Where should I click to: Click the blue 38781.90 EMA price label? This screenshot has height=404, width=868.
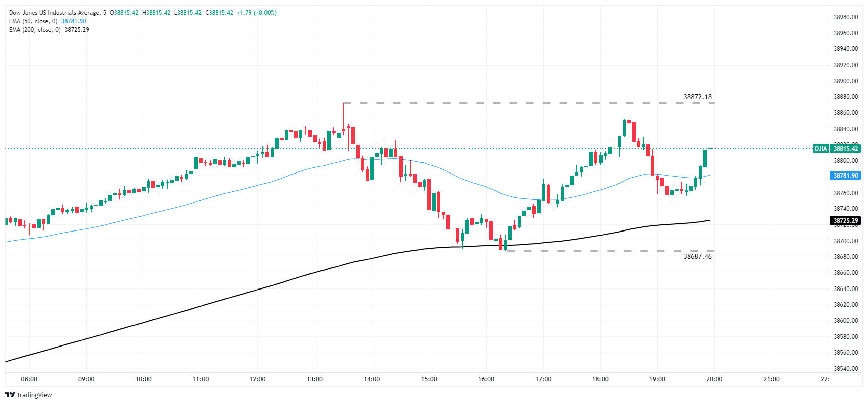coord(845,176)
